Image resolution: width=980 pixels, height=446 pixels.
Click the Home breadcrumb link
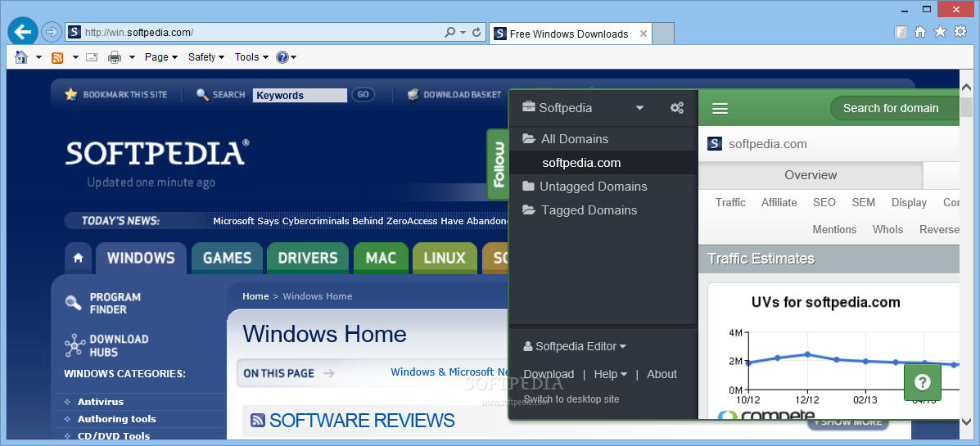255,296
